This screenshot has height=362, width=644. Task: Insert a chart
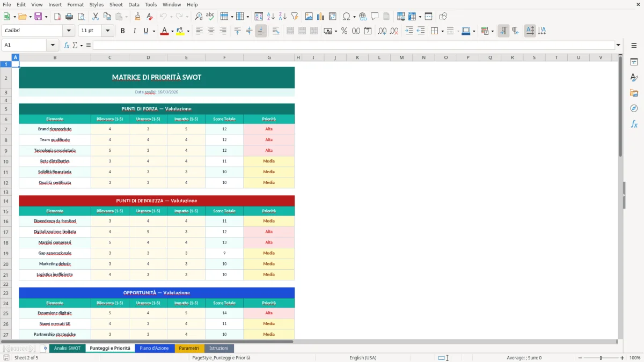tap(321, 17)
